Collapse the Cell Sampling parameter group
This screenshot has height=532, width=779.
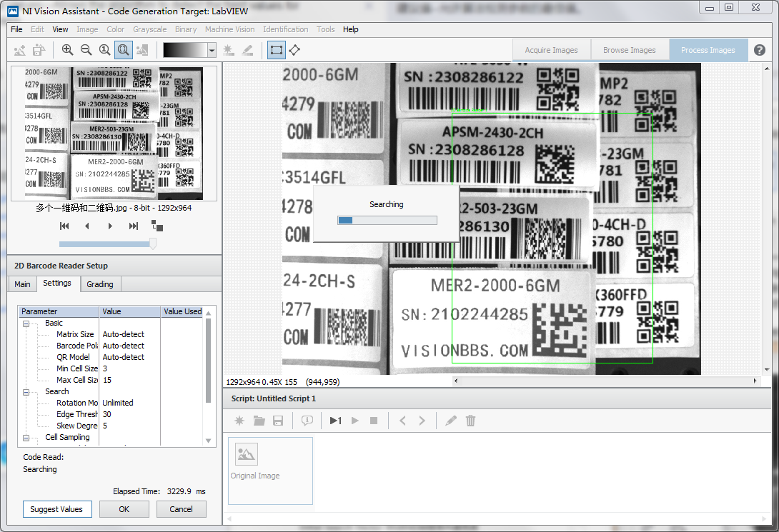[x=26, y=438]
